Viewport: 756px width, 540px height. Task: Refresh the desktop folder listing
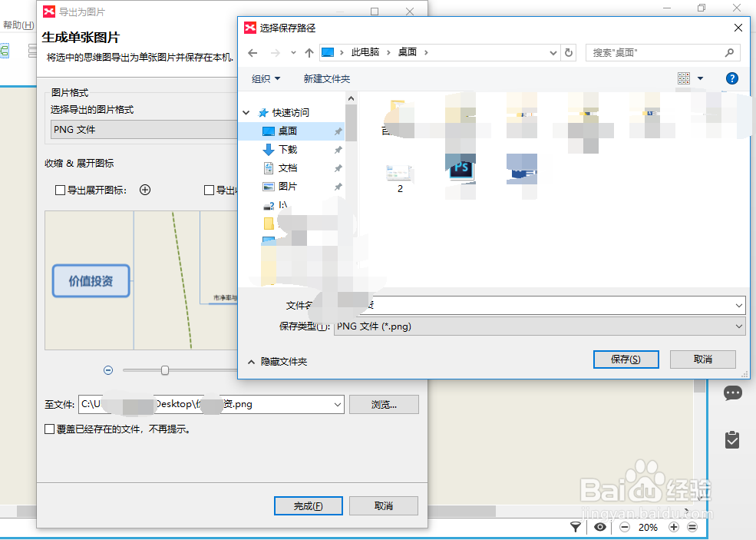[x=569, y=52]
